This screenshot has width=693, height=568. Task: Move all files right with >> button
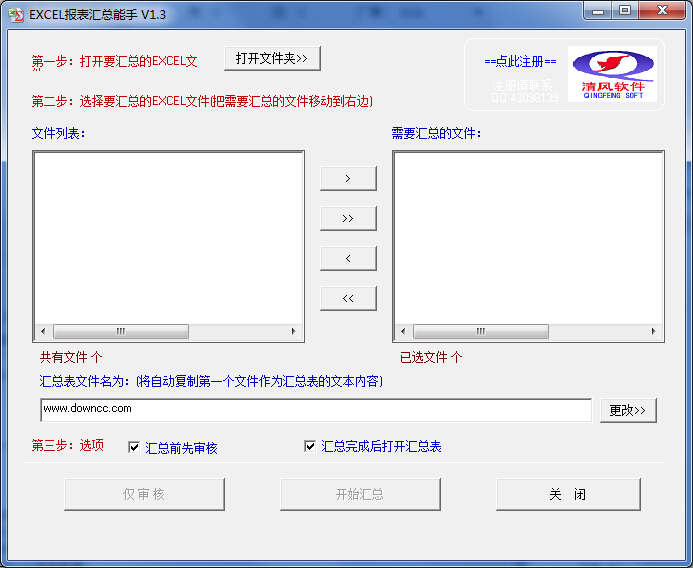tap(348, 218)
